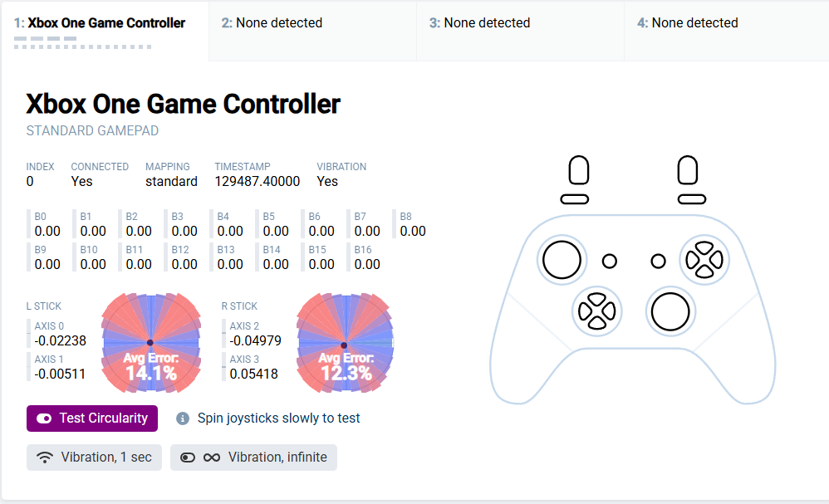Click the B4 button value
The width and height of the screenshot is (829, 504).
(230, 232)
